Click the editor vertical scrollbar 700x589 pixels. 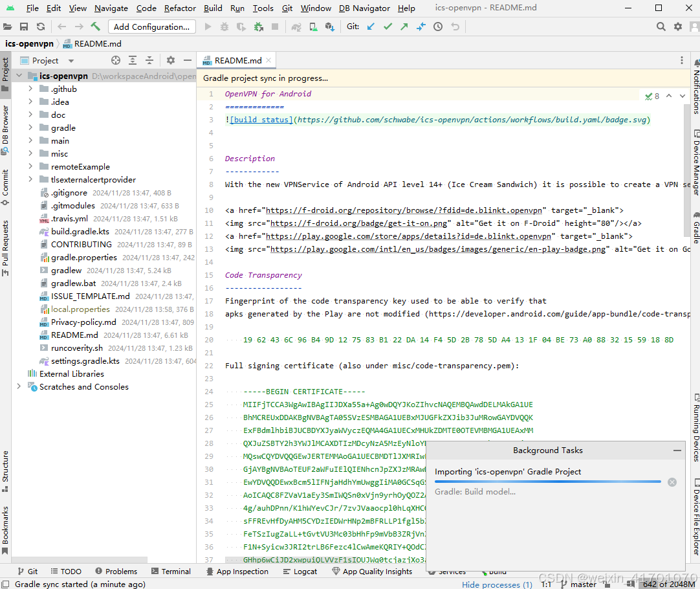point(687,172)
